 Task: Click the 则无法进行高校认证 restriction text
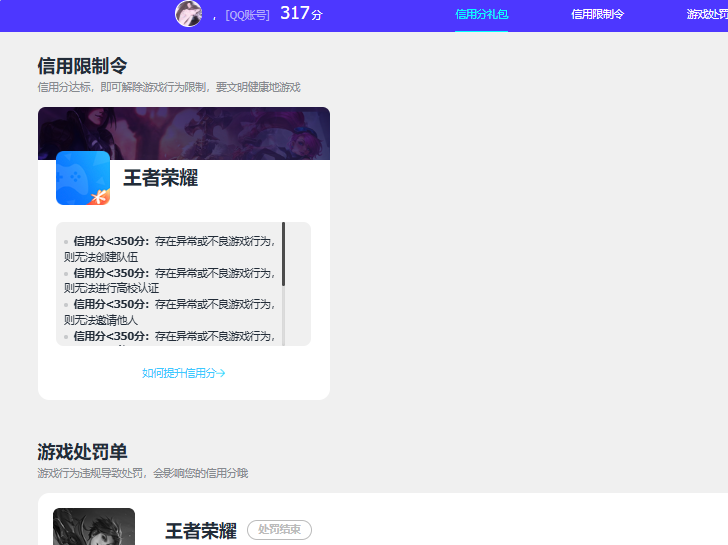tap(111, 288)
